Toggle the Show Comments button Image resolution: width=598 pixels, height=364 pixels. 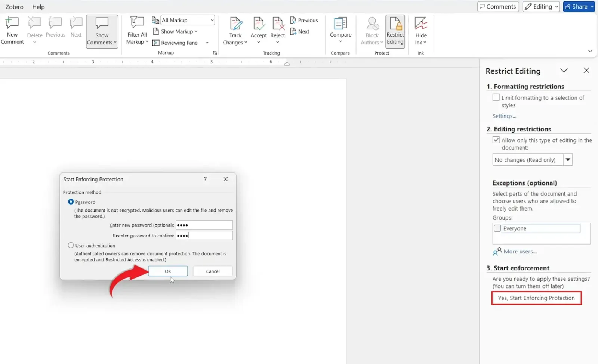[102, 31]
